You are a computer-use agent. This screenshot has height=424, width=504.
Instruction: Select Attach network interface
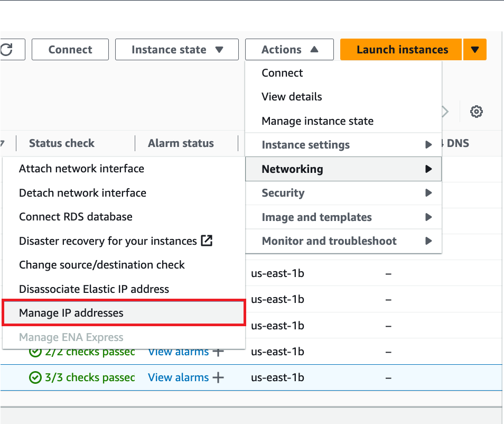(x=124, y=169)
